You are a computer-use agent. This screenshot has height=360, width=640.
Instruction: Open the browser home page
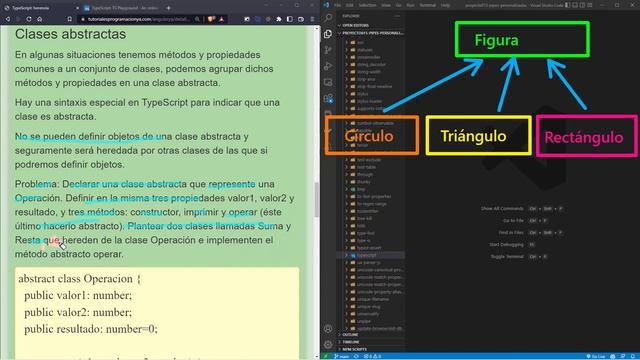point(40,19)
